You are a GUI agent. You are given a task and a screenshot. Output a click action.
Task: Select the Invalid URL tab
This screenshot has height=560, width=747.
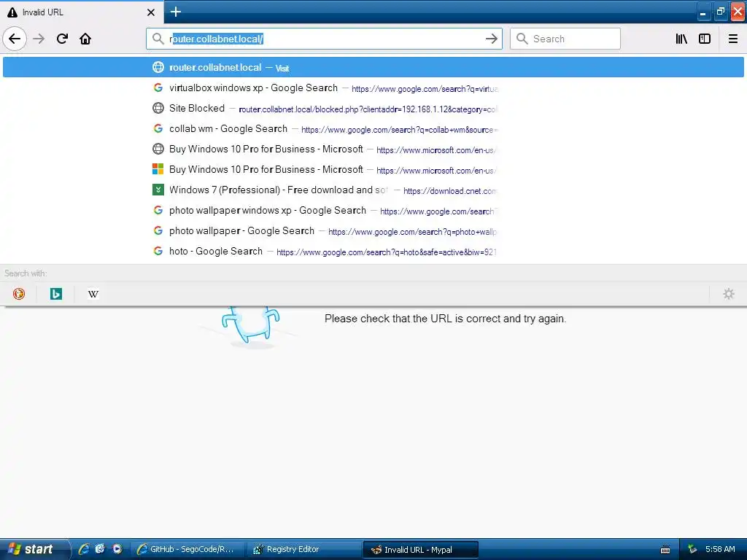tap(82, 12)
